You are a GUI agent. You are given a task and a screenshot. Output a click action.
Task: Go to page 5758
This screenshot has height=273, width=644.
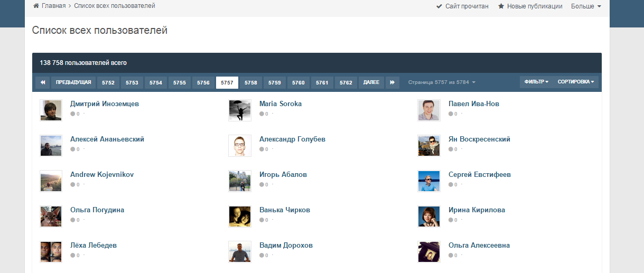tap(251, 82)
